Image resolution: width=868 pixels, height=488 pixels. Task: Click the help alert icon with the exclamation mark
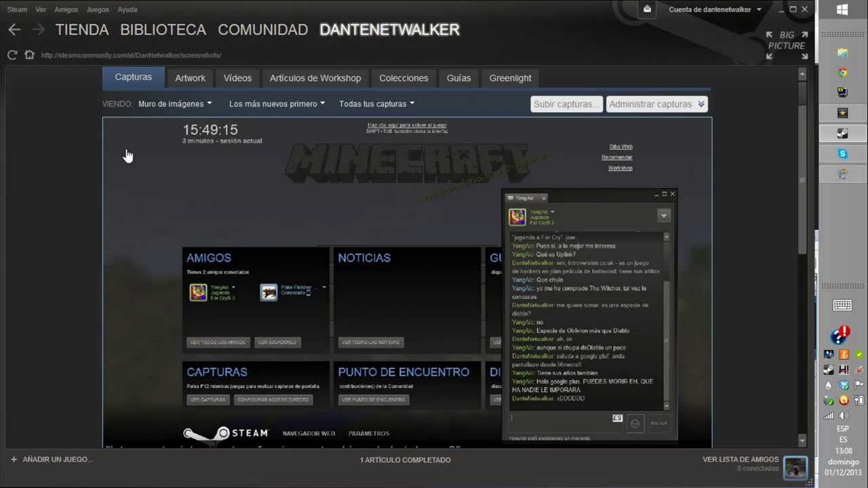click(x=841, y=334)
